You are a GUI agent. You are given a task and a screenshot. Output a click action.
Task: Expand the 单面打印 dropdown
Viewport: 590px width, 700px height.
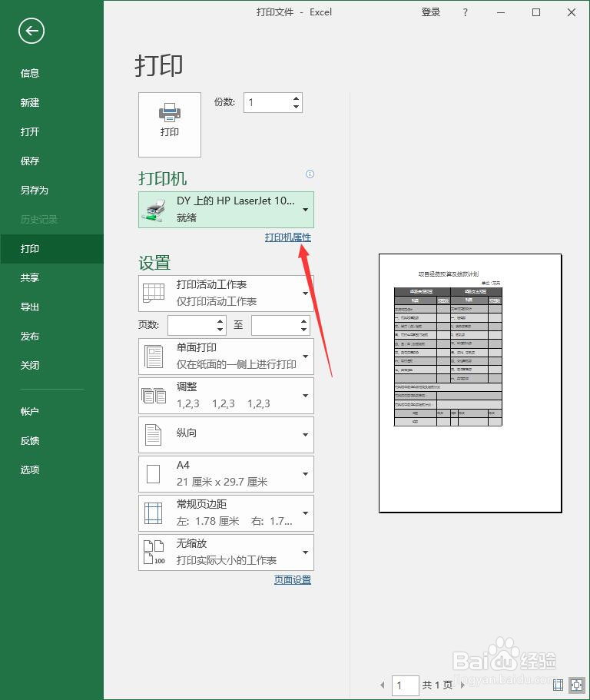point(227,357)
